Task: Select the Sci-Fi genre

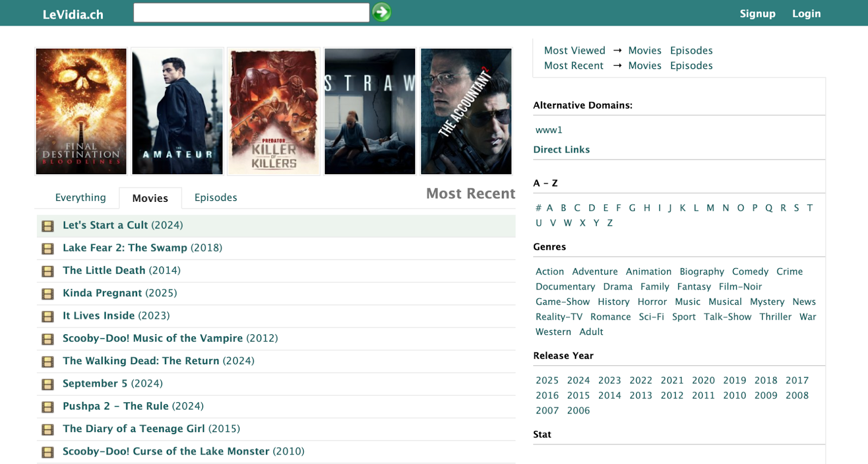Action: click(651, 317)
